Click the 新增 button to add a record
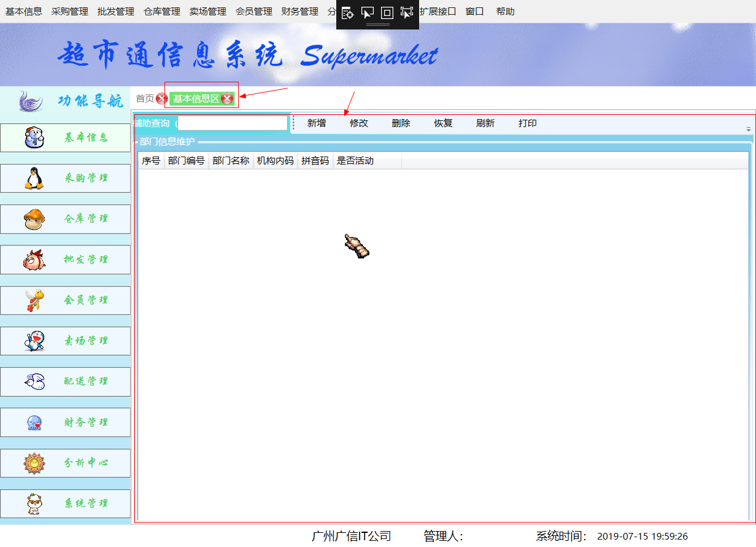Screen dimensions: 756x547 pos(315,123)
